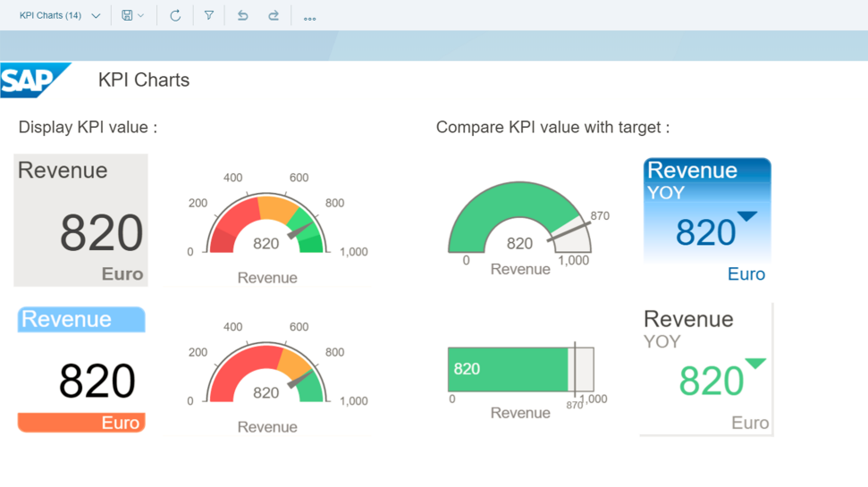868x487 pixels.
Task: Click the orange Euro footer bar
Action: point(81,423)
